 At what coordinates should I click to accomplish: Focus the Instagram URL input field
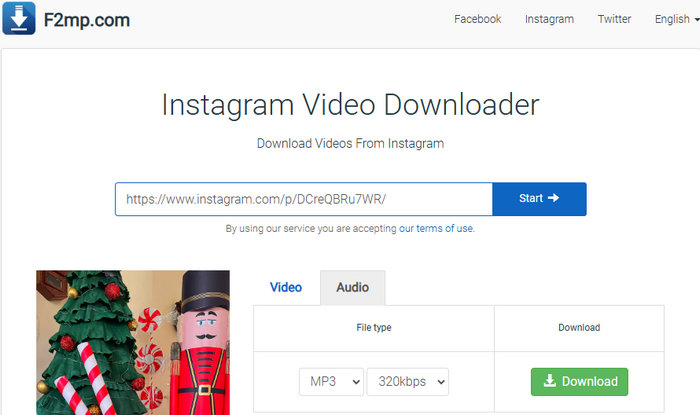[x=304, y=199]
